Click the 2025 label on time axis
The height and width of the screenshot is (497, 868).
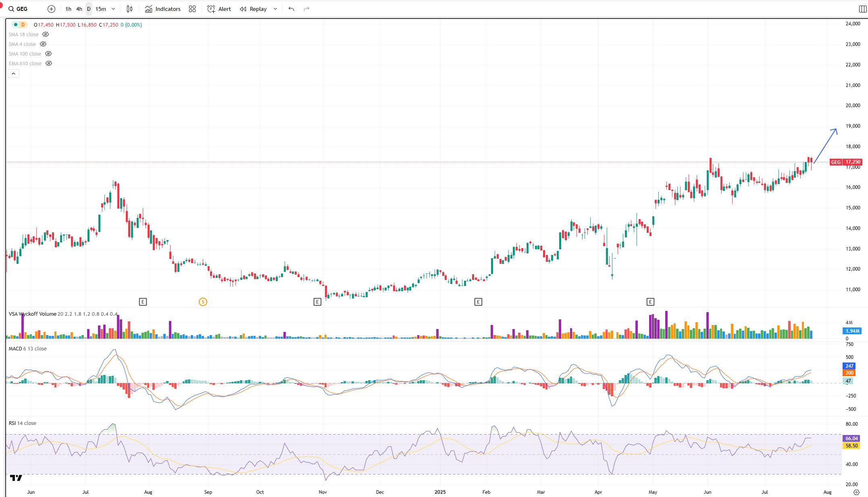[440, 492]
